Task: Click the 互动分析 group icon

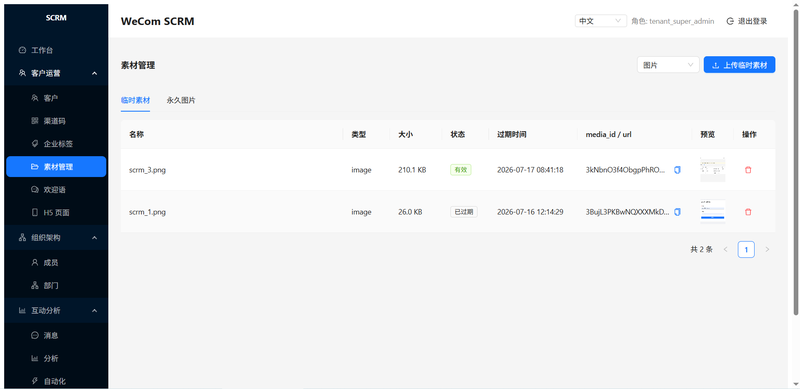Action: tap(22, 310)
